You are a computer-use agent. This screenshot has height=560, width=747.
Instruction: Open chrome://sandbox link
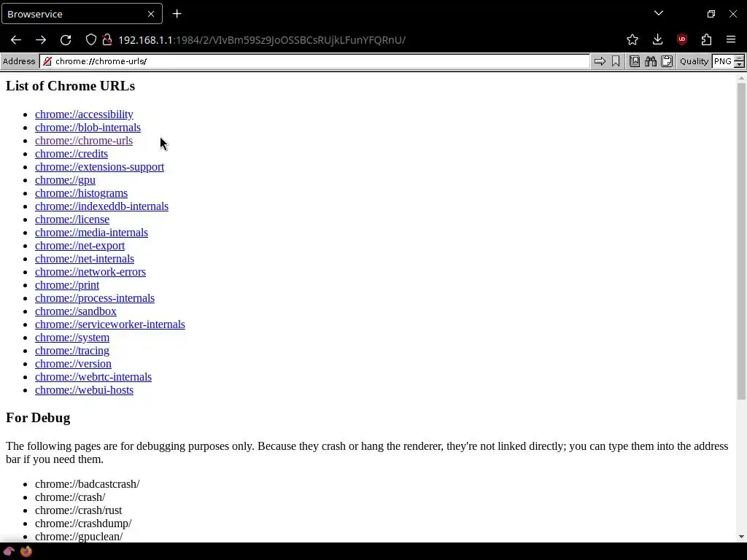[x=76, y=311]
